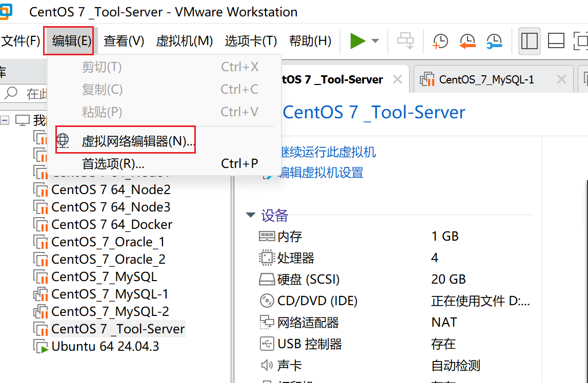Viewport: 588px width, 383px height.
Task: Click the 处理器 processor device icon
Action: click(267, 258)
